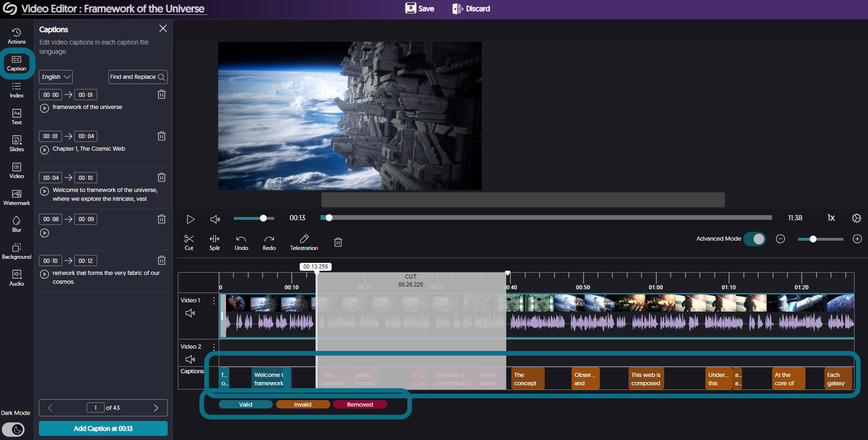Image resolution: width=868 pixels, height=440 pixels.
Task: Open player settings gear
Action: point(856,218)
